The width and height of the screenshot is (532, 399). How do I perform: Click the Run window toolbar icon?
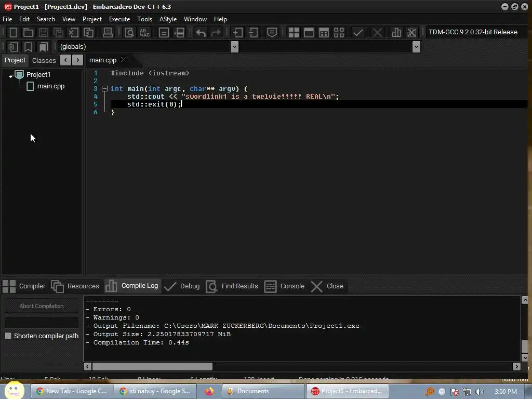coord(309,33)
